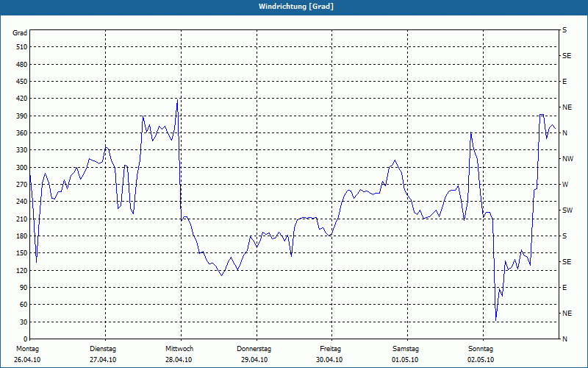Image resolution: width=588 pixels, height=368 pixels.
Task: Click the "420" left axis value
Action: (x=22, y=99)
